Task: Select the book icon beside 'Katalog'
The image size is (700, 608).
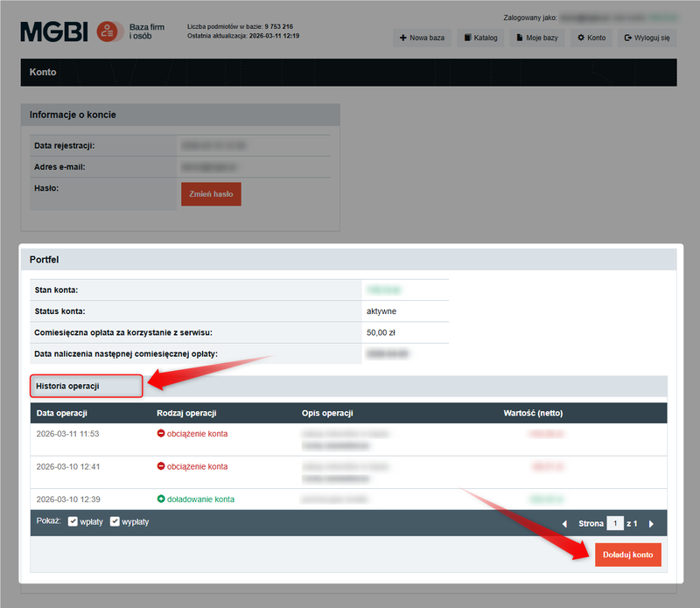Action: tap(467, 38)
